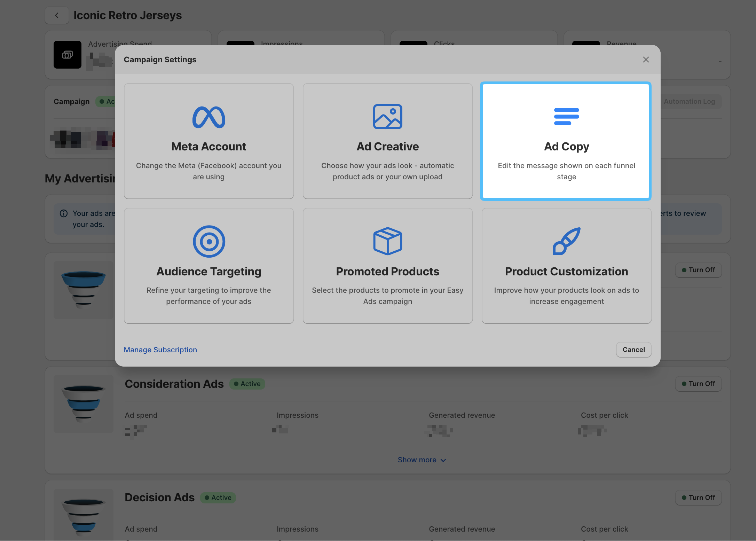Select the Ad Copy text lines icon
Viewport: 756px width, 541px height.
point(567,117)
